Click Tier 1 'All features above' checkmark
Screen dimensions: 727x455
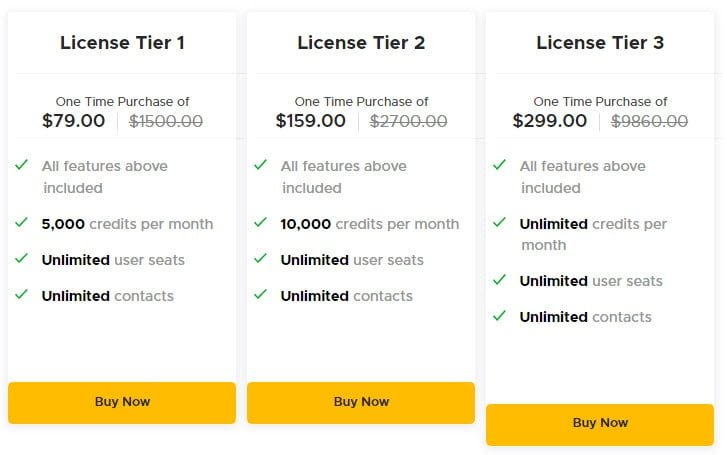click(21, 165)
